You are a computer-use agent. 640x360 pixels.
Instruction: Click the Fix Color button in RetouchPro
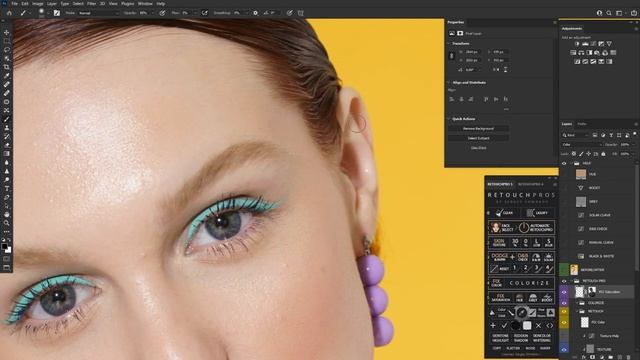click(x=497, y=283)
